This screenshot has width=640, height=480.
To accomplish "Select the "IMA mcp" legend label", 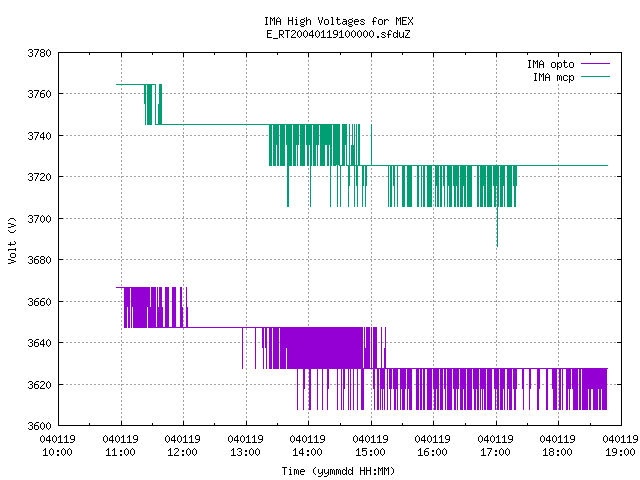I will pos(554,77).
